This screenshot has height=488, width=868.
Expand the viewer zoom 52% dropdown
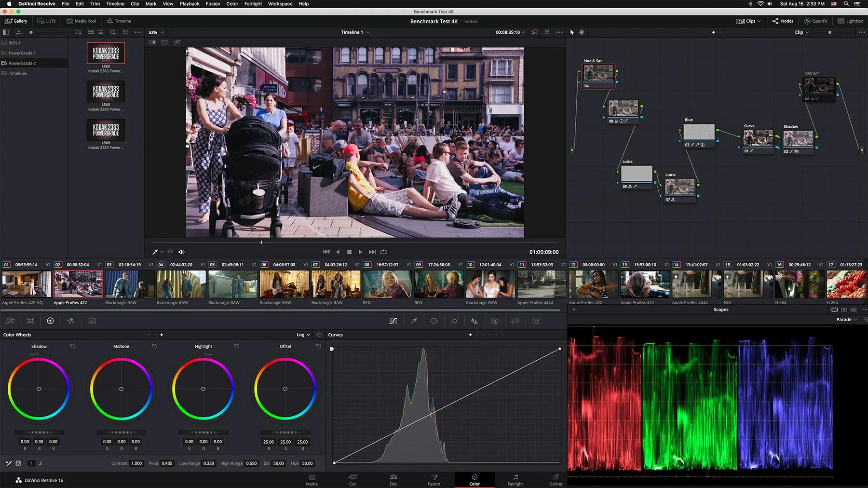click(x=156, y=32)
